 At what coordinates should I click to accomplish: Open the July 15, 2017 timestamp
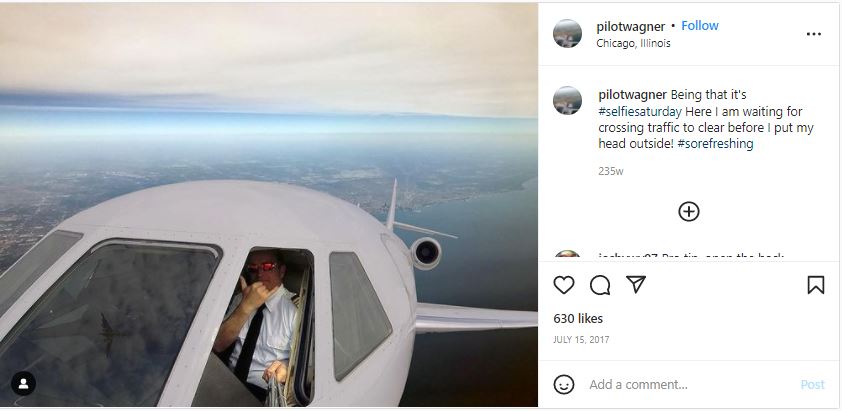pos(581,340)
